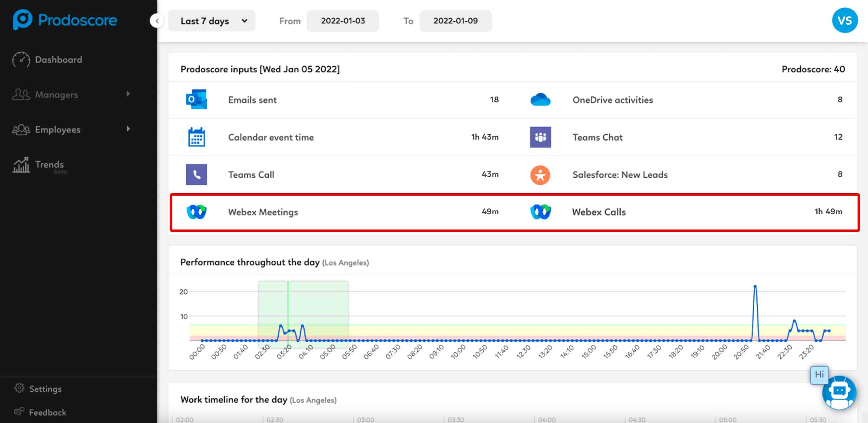This screenshot has height=423, width=868.
Task: Click the Webex Meetings 49m value
Action: pos(490,211)
